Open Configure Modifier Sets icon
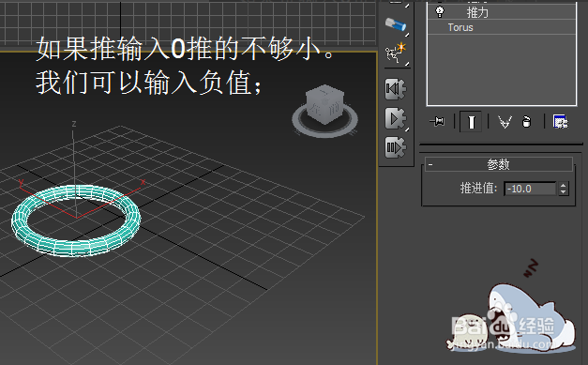 (x=560, y=122)
